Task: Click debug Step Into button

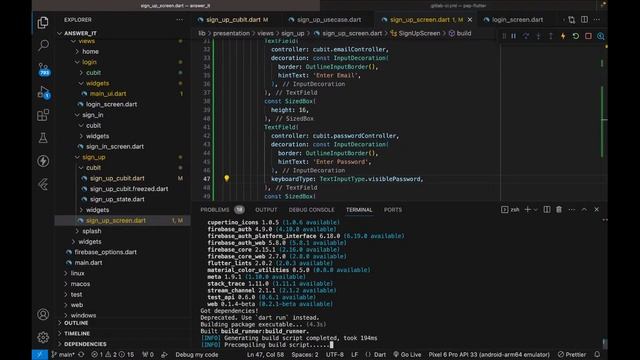Action: [538, 36]
